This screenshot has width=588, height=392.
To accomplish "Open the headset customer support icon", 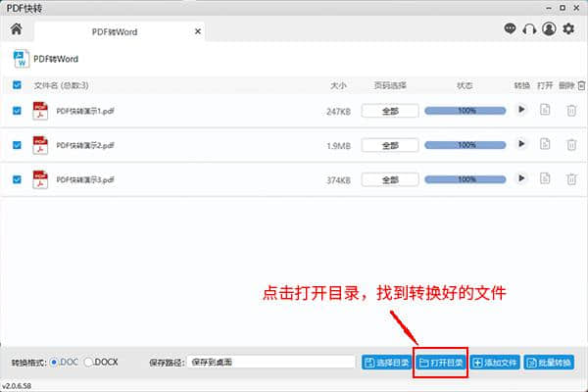I will 529,28.
